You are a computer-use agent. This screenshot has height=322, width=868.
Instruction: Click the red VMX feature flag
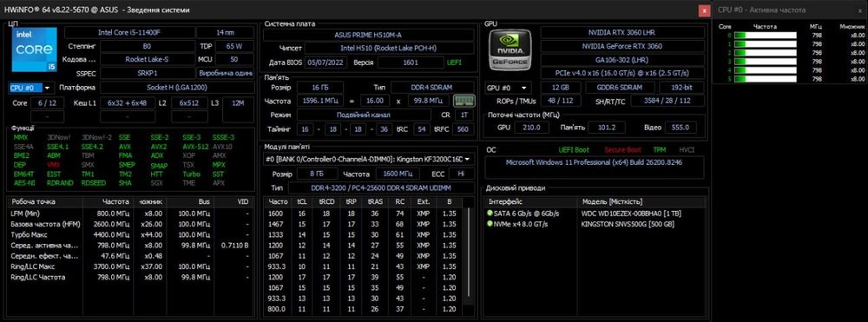coord(53,165)
